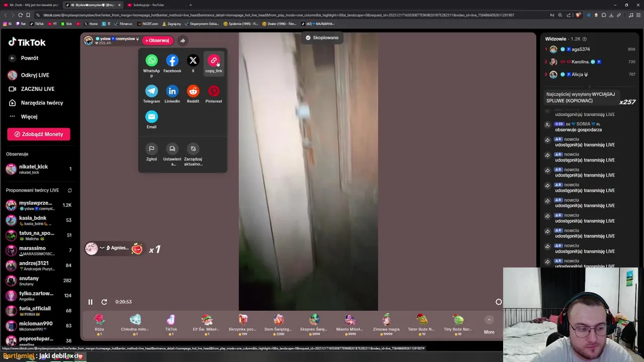Send the TikTok gift
This screenshot has height=362, width=644.
coord(171,324)
